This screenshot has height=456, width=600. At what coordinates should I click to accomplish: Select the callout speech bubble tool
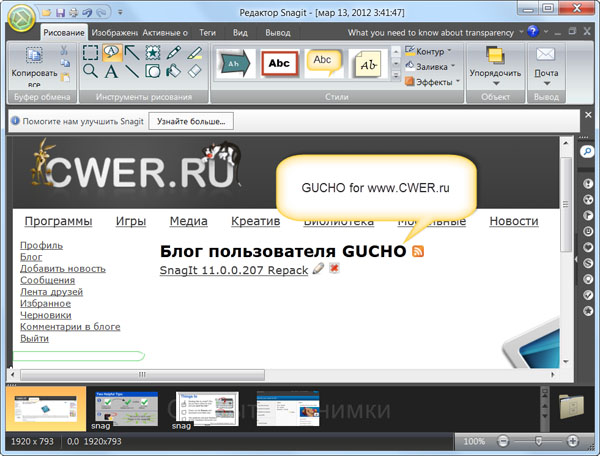(111, 52)
